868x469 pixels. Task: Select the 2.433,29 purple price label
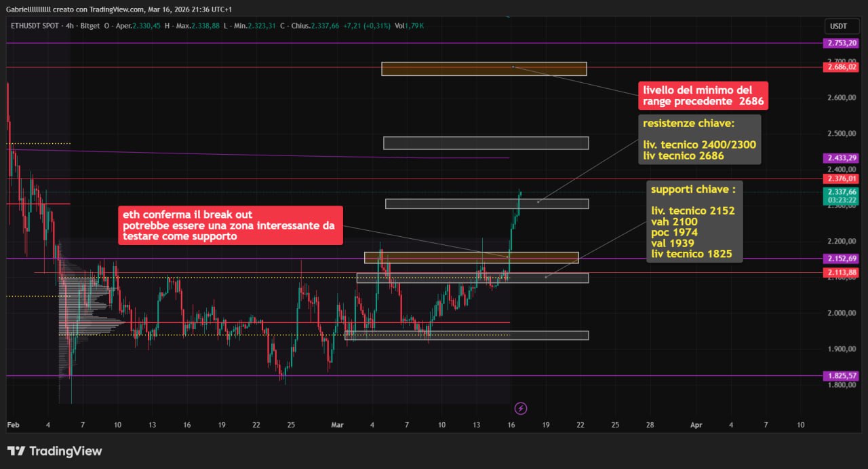pos(841,157)
